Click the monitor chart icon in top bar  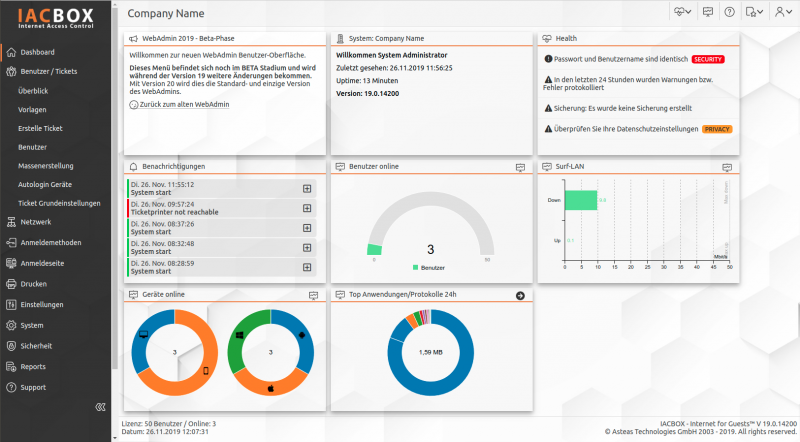click(x=708, y=11)
